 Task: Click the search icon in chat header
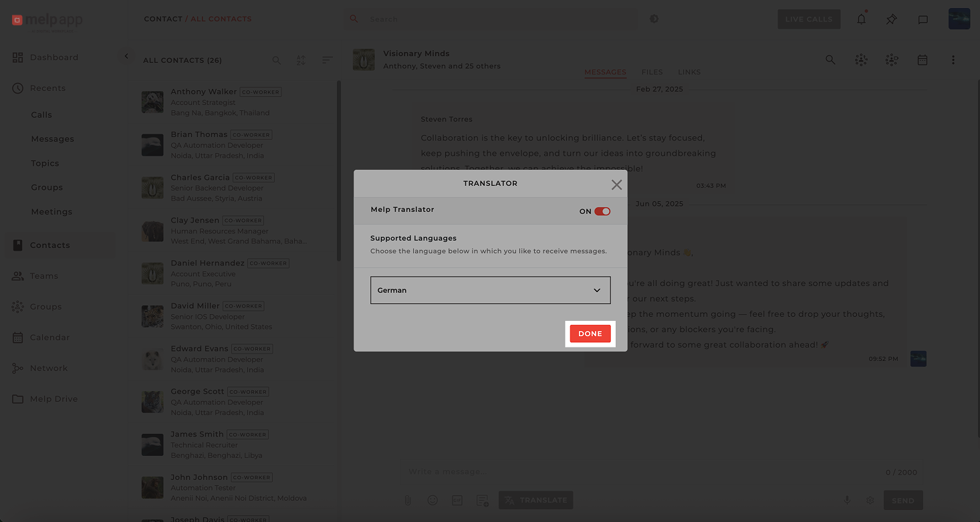(x=830, y=60)
